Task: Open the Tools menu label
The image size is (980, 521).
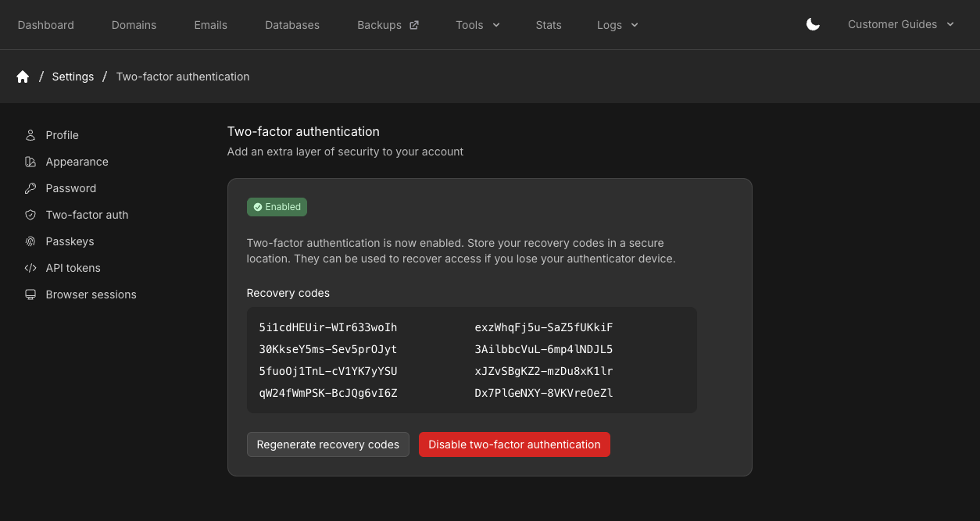Action: [470, 25]
